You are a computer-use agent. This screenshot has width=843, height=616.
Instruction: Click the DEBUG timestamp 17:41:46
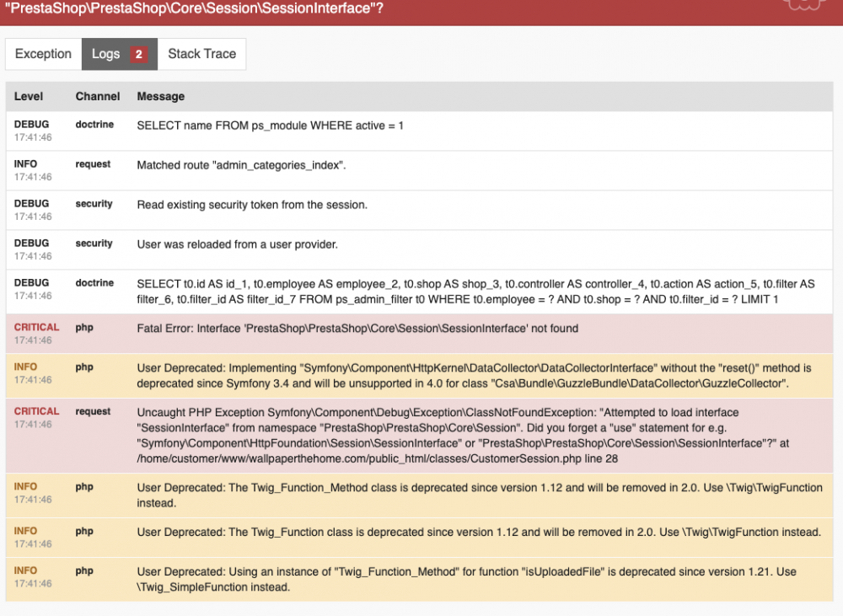pyautogui.click(x=32, y=137)
